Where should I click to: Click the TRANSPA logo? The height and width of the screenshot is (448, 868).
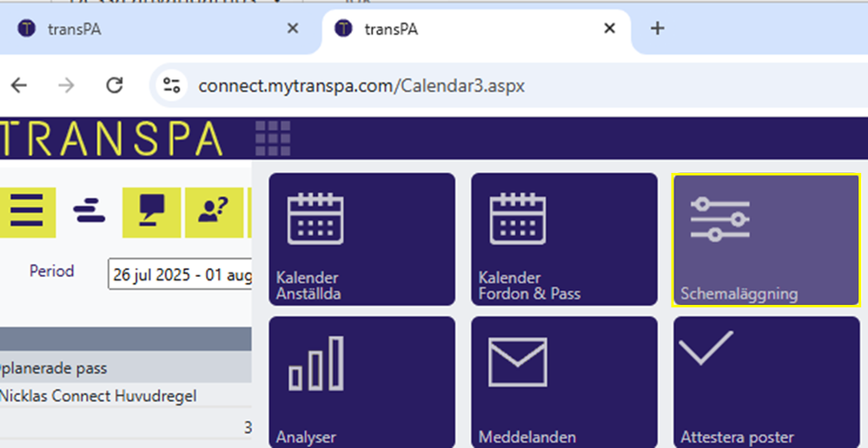(110, 138)
